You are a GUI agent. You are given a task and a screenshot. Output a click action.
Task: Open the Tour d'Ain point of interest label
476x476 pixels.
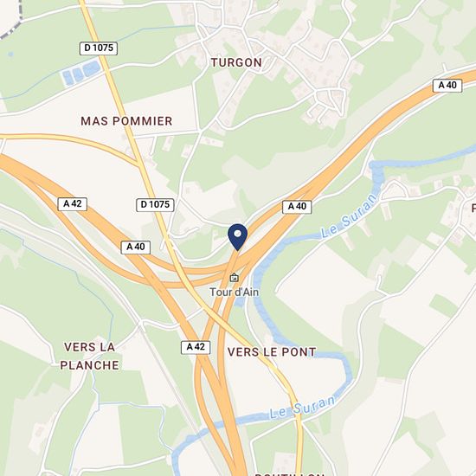click(235, 292)
